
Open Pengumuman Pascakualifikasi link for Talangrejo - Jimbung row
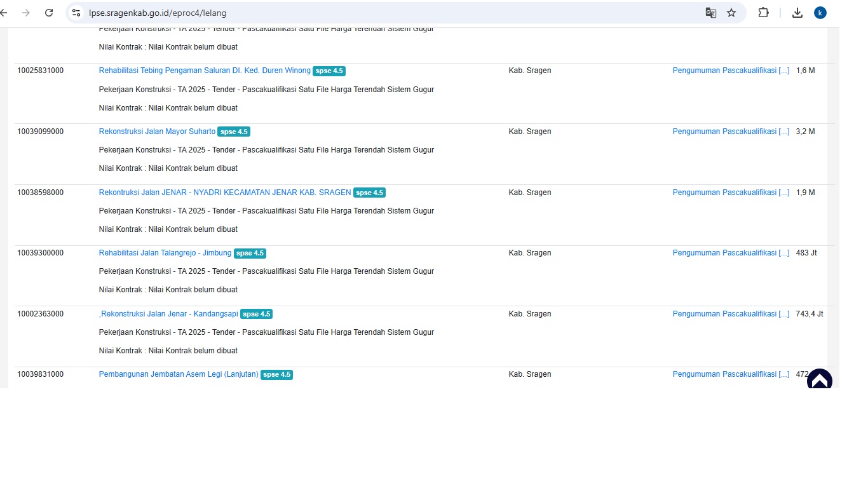(x=731, y=253)
